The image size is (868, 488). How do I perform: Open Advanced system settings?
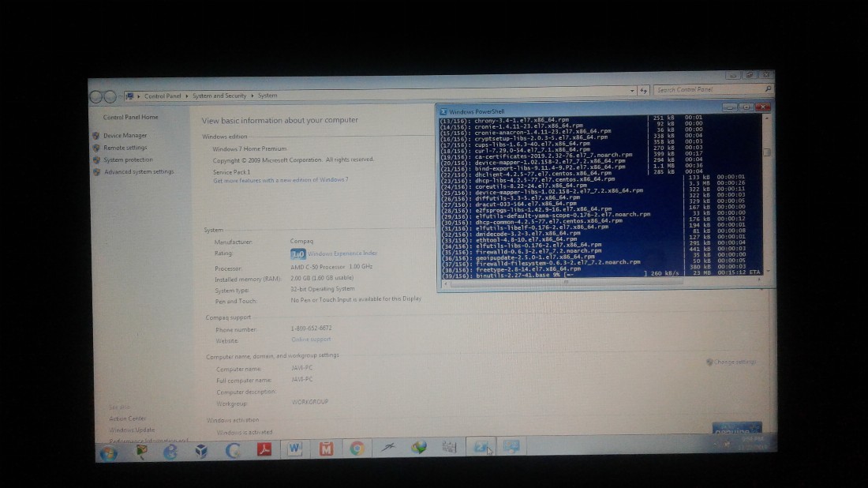139,172
